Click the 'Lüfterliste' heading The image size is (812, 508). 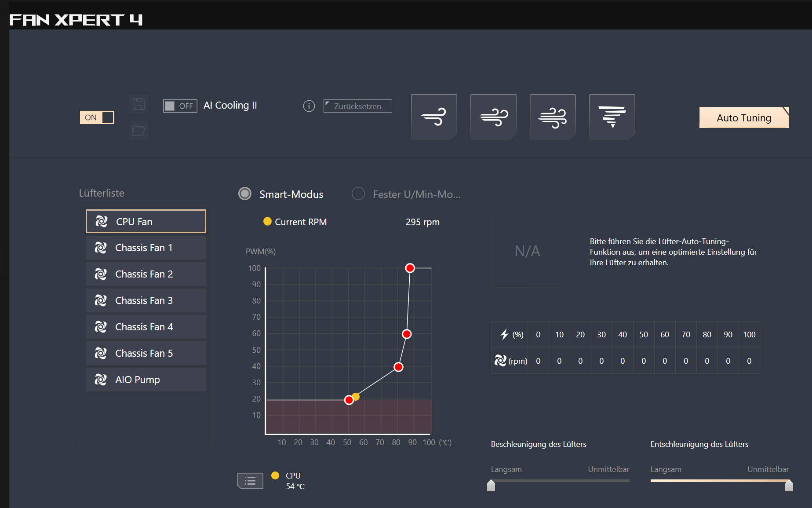(x=102, y=193)
